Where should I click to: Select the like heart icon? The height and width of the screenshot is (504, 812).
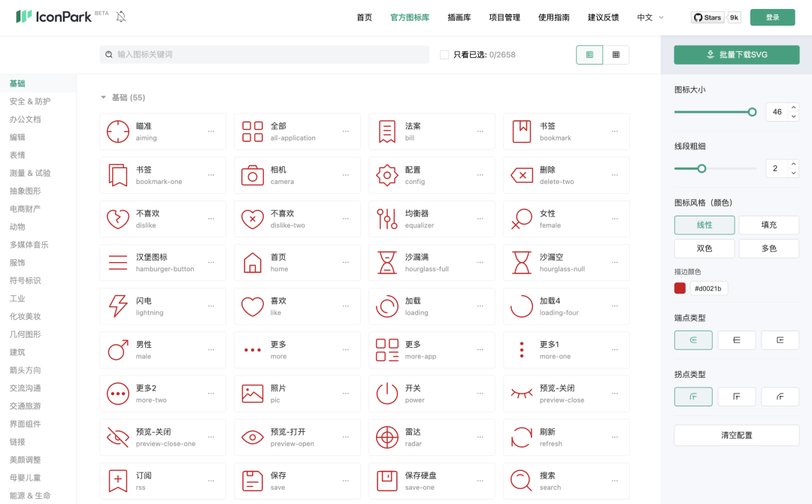(252, 306)
